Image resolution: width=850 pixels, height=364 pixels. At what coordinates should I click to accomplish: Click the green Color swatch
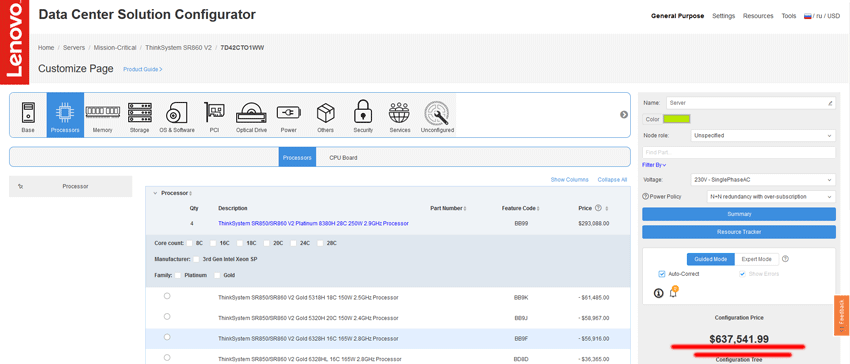coord(676,119)
